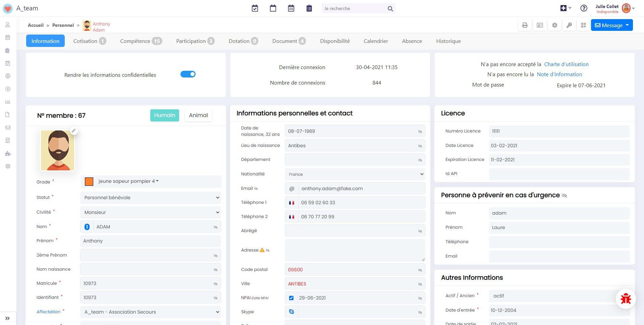Open the envelope icon in the left sidebar
Viewport: 644px width, 325px height.
[x=8, y=127]
